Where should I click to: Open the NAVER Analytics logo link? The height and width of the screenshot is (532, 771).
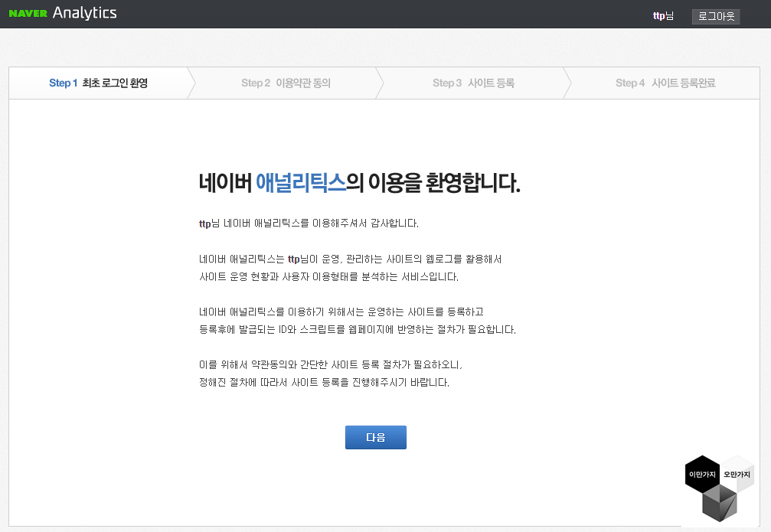63,13
